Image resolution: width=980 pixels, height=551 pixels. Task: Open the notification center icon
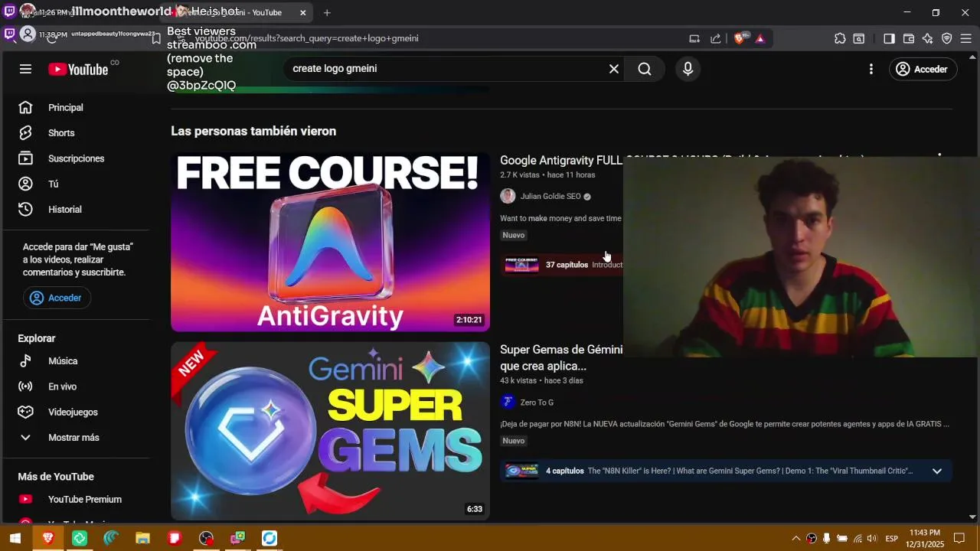click(959, 538)
